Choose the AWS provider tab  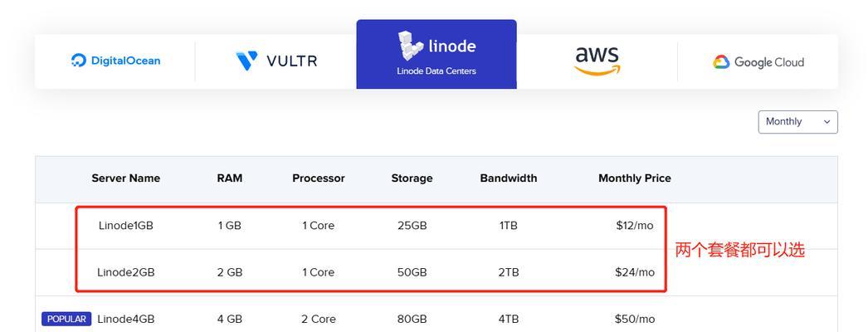tap(597, 61)
